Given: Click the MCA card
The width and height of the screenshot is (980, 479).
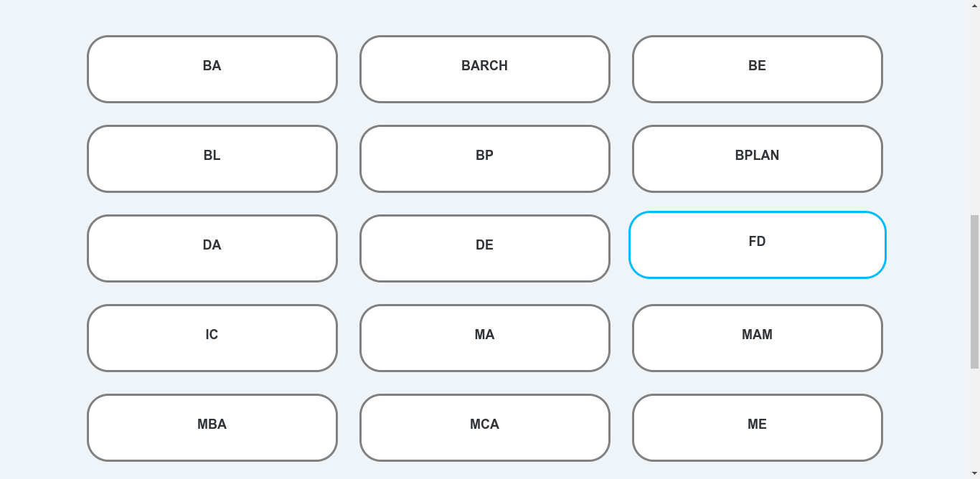Looking at the screenshot, I should pyautogui.click(x=485, y=427).
